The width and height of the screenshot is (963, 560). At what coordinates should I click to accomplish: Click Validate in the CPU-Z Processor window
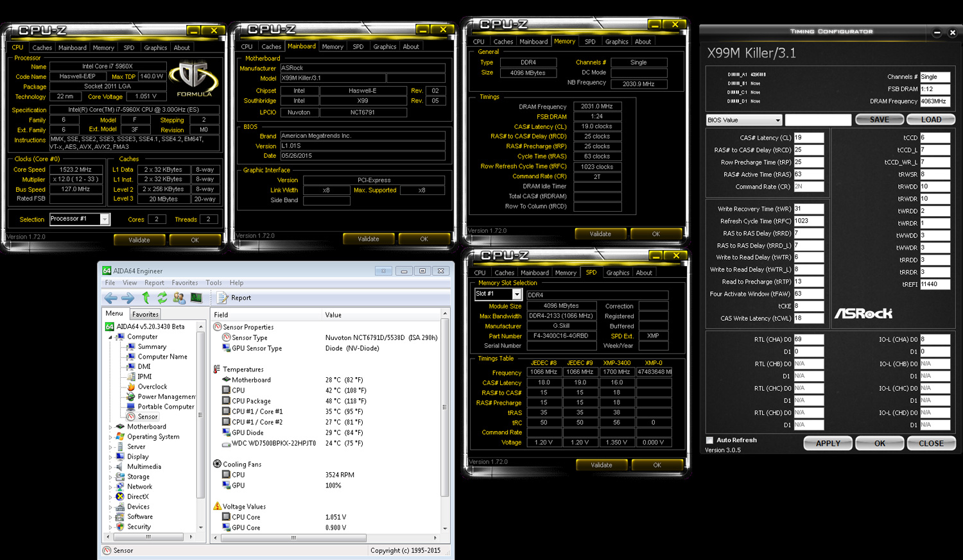coord(139,240)
